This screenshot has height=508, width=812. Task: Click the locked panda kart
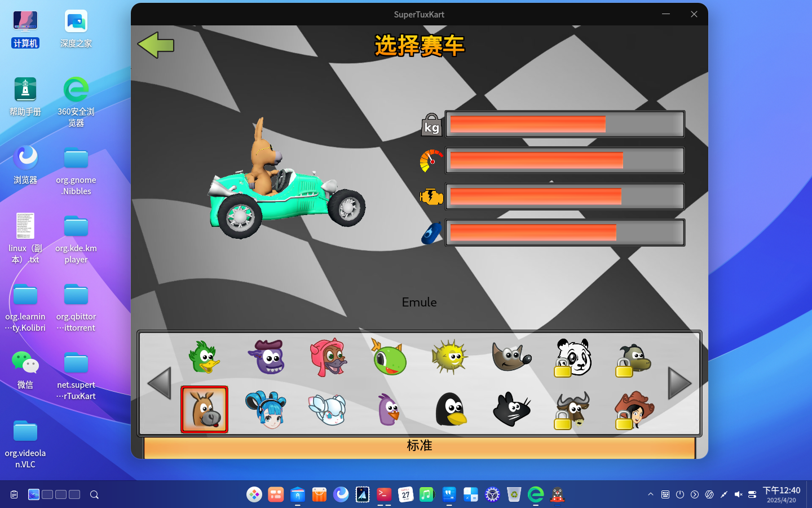tap(572, 357)
